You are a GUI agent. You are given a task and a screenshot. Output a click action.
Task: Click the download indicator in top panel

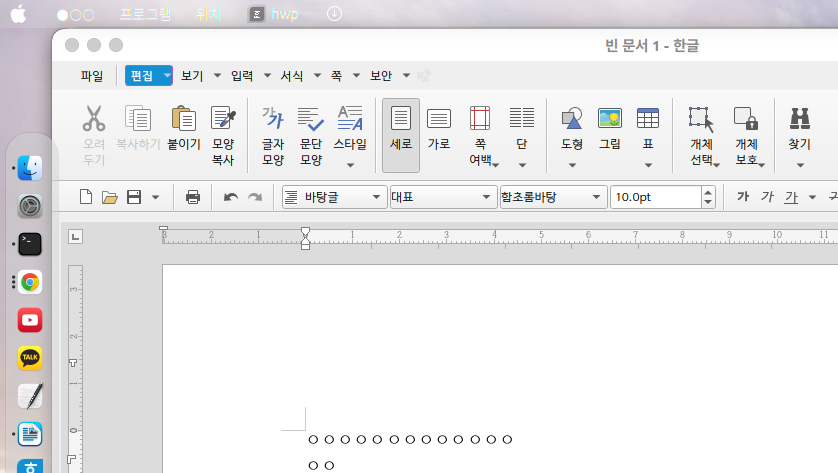[x=335, y=14]
